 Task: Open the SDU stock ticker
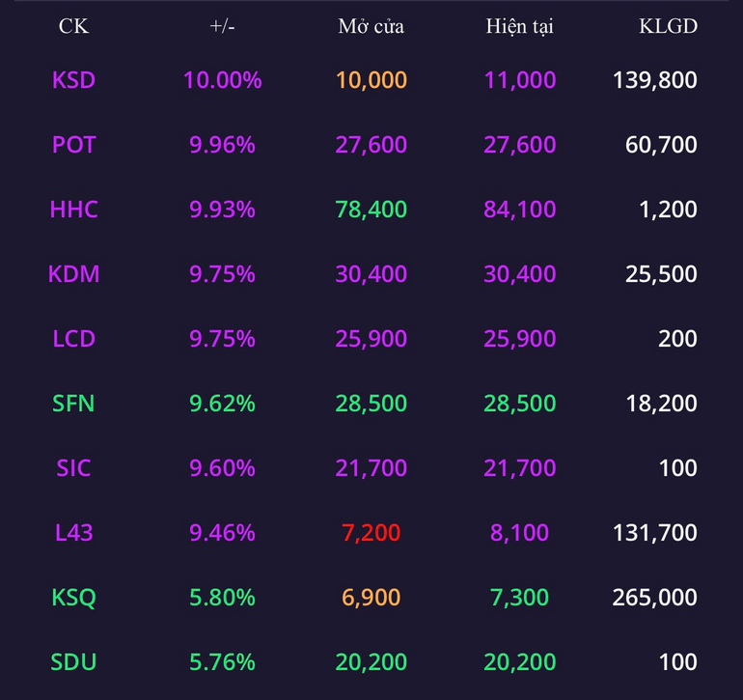(73, 661)
